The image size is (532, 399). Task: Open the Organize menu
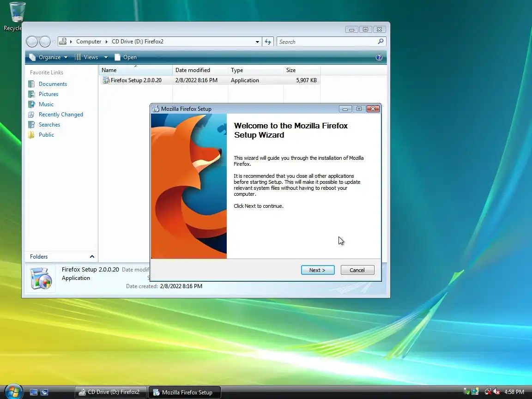point(48,57)
